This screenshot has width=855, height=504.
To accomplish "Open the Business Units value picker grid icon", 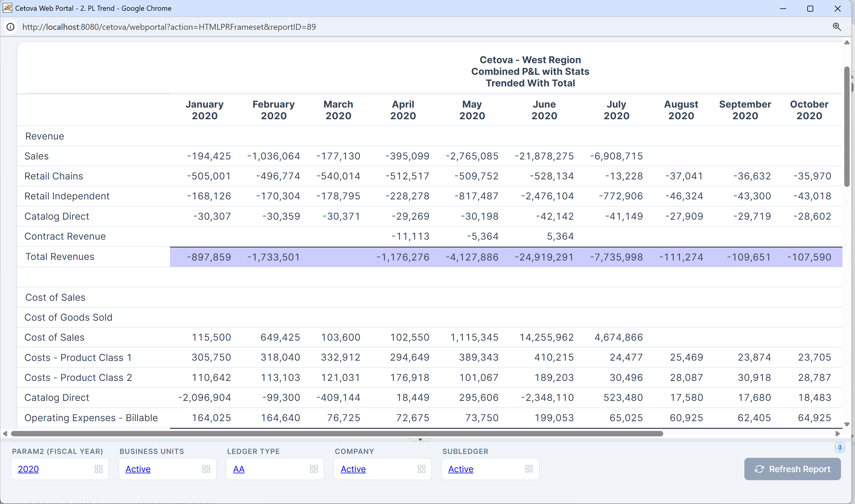I will [206, 469].
